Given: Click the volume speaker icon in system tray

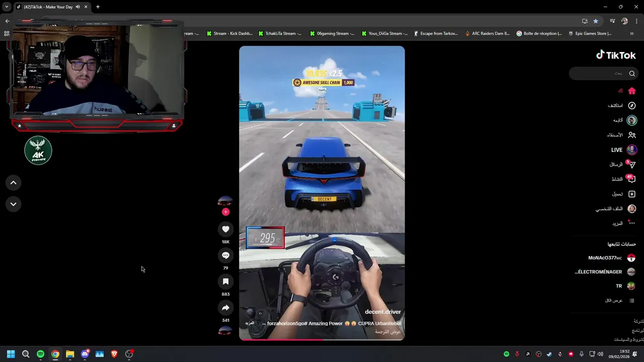Looking at the screenshot, I should (600, 354).
